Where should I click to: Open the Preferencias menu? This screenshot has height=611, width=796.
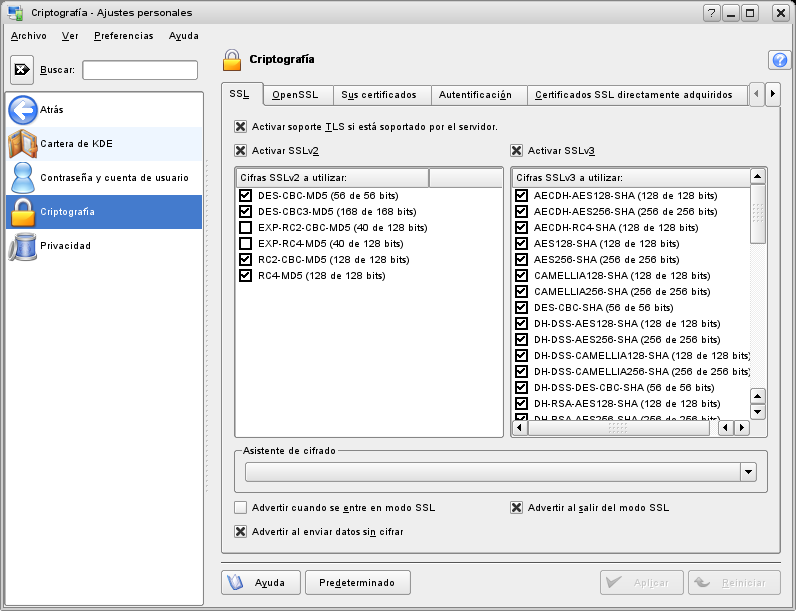tap(123, 36)
